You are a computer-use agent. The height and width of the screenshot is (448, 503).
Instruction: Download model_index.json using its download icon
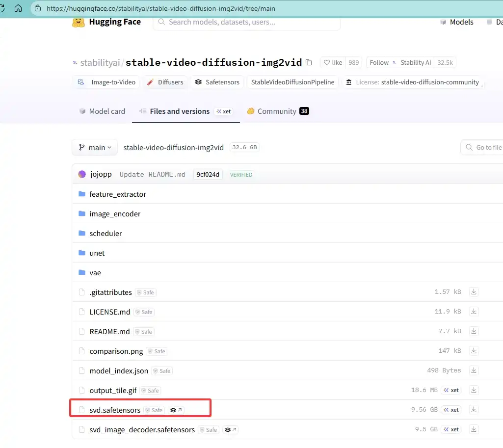click(474, 370)
